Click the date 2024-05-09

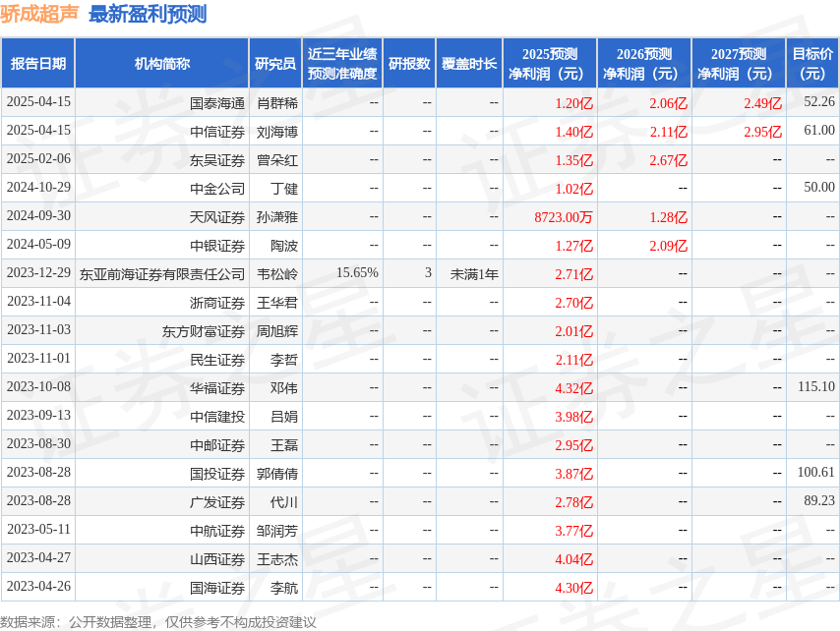point(38,244)
